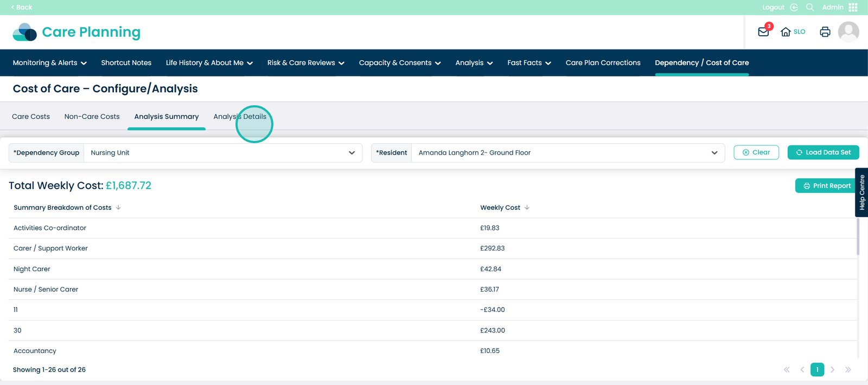
Task: Open the user profile avatar
Action: pos(848,32)
